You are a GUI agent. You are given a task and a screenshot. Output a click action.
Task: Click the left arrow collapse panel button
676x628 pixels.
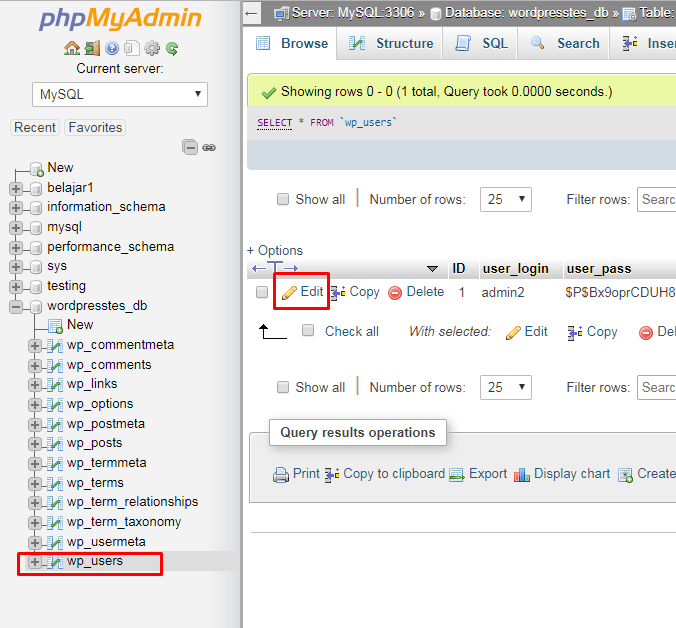(251, 13)
